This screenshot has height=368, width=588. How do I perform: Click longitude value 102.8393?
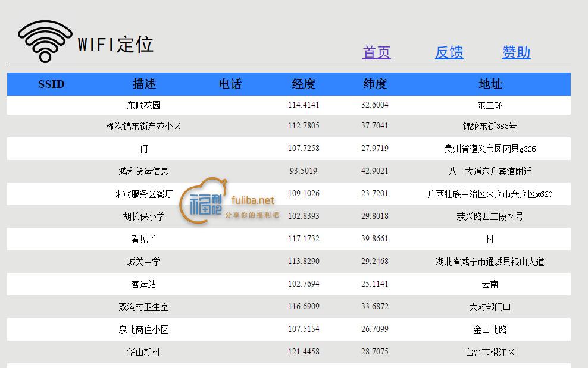[x=304, y=216]
